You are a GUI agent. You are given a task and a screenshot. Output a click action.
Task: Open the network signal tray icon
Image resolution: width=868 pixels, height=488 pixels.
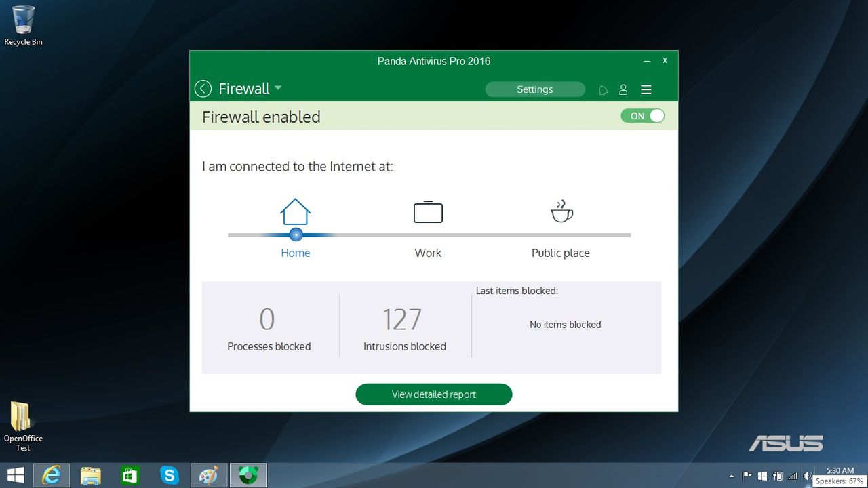(x=793, y=476)
